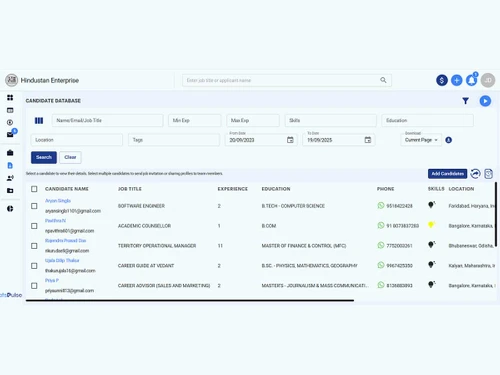Click the PHONE column header
This screenshot has height=375, width=500.
(x=385, y=189)
